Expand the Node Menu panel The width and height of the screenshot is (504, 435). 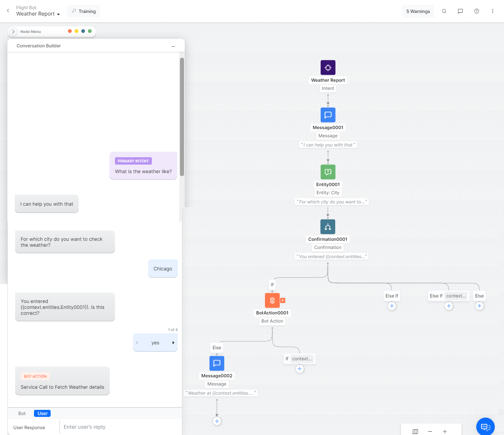13,31
